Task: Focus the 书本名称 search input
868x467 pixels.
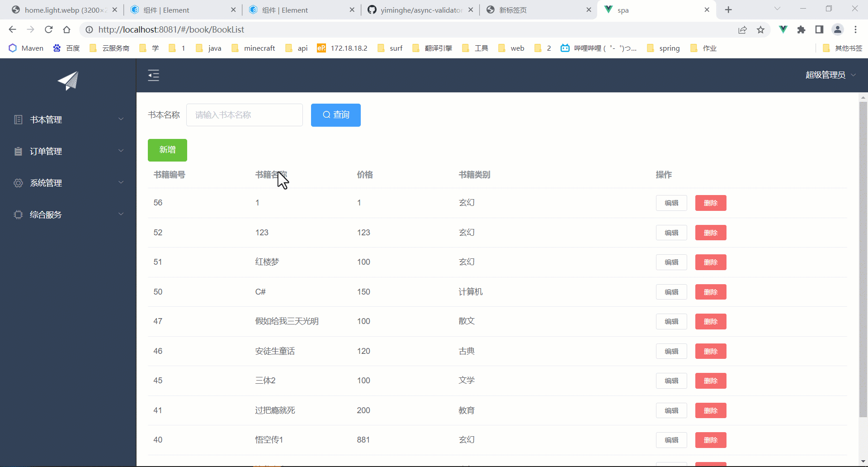Action: (x=245, y=115)
